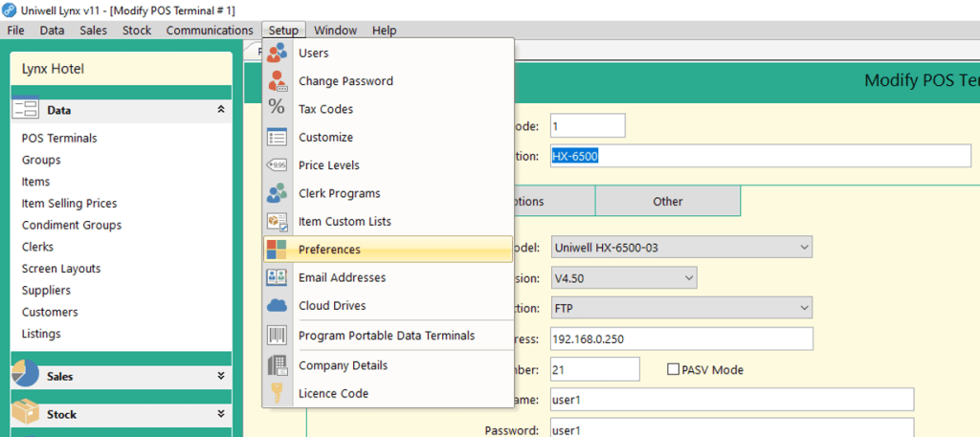Expand the Sales sidebar section
The height and width of the screenshot is (437, 980).
point(221,377)
